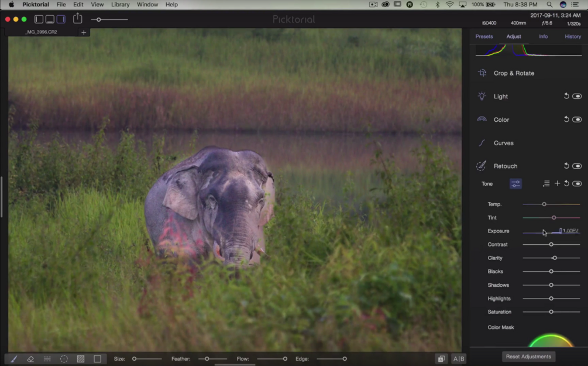The image size is (588, 366).
Task: Toggle the Tone adjustment switch
Action: point(577,184)
